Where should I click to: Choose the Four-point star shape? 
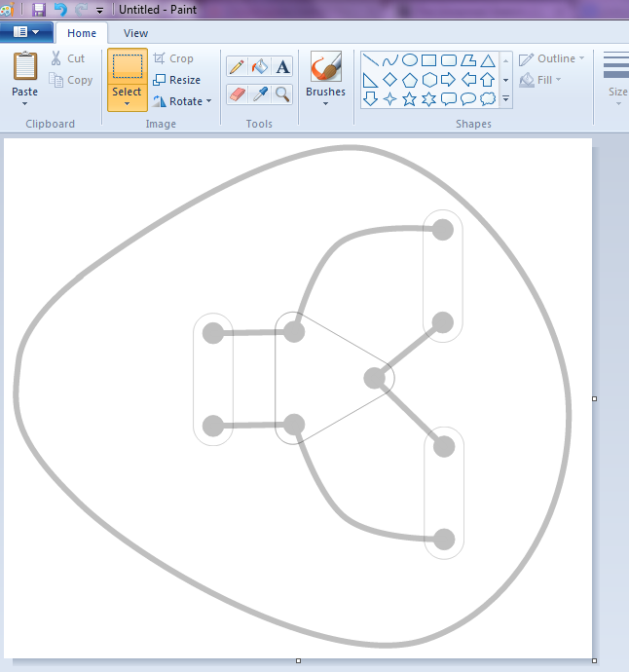tap(389, 99)
